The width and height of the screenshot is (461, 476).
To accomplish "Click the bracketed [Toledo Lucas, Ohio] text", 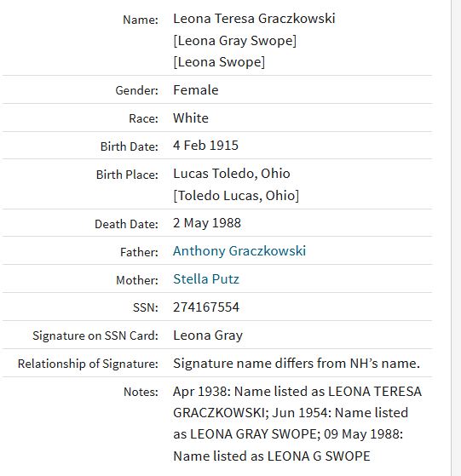I will [x=236, y=196].
